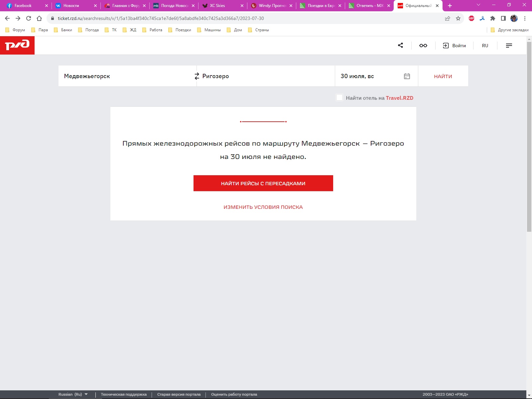Screen dimensions: 532x399
Task: Click the share icon in header
Action: point(400,46)
